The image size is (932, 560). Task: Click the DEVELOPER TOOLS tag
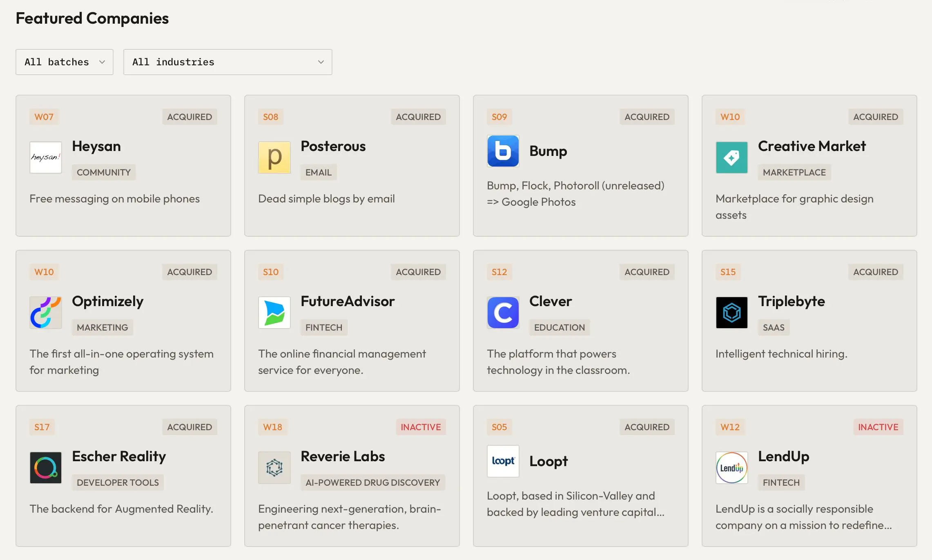tap(118, 482)
